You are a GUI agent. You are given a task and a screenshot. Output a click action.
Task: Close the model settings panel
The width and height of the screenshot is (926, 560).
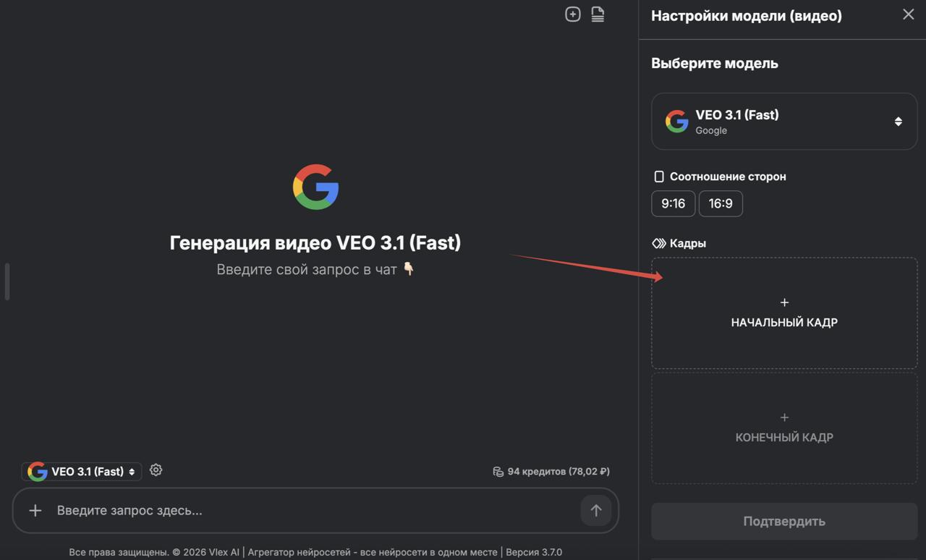(x=908, y=14)
